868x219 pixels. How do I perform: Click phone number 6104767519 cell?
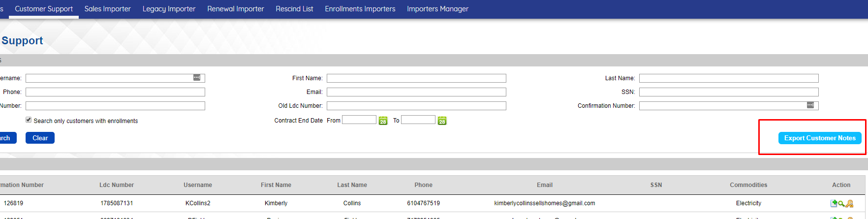tap(423, 203)
